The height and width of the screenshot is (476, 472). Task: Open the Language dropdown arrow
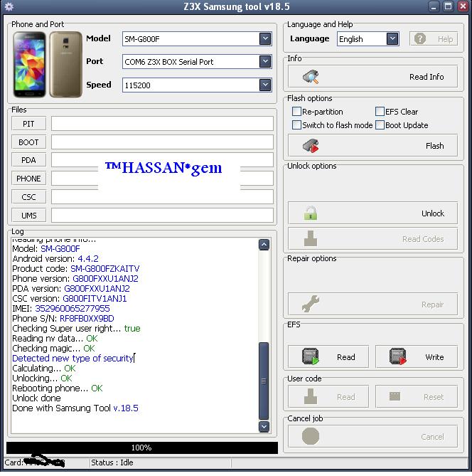(392, 38)
